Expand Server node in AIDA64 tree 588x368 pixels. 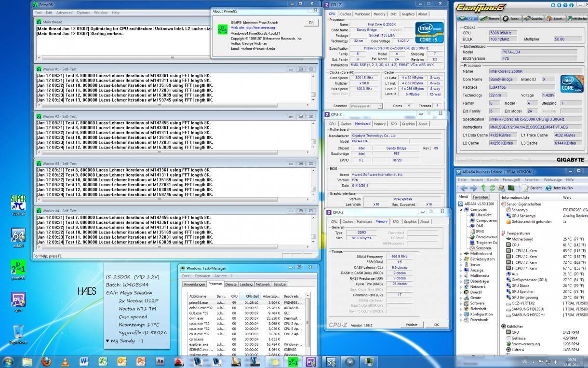(x=461, y=264)
